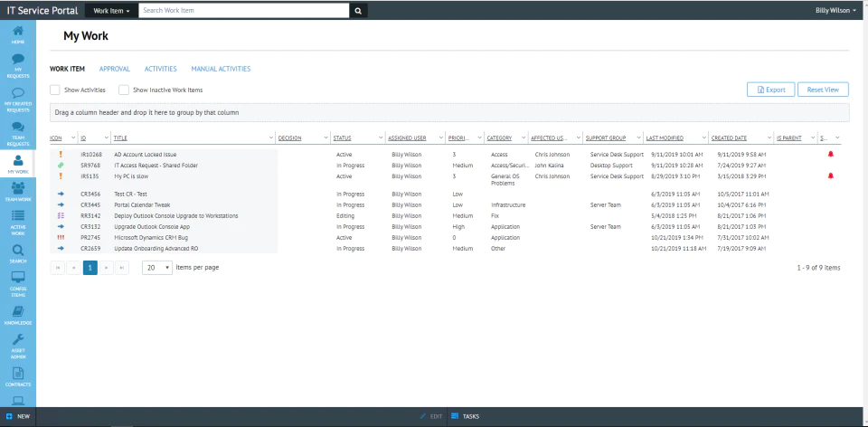Open the Status column filter arrow

tap(381, 138)
